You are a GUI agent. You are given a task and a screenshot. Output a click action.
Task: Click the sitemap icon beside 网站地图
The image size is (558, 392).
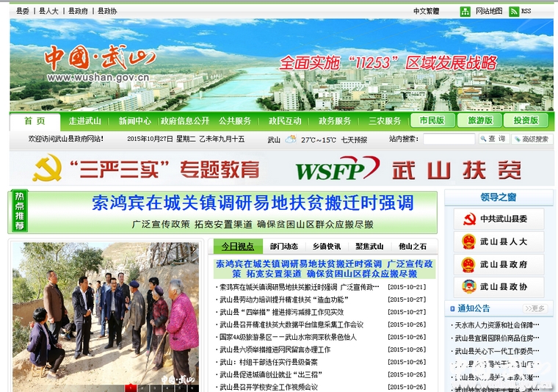[465, 12]
